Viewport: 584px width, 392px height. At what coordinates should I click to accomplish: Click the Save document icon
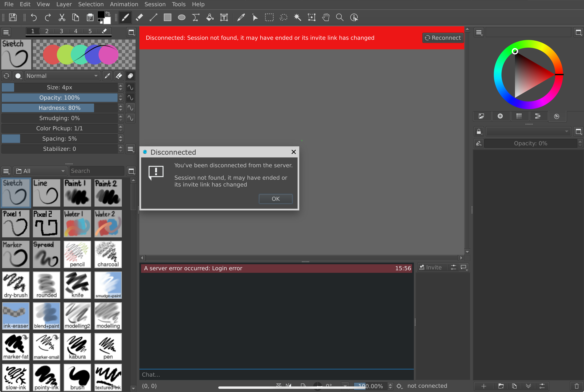coord(13,18)
